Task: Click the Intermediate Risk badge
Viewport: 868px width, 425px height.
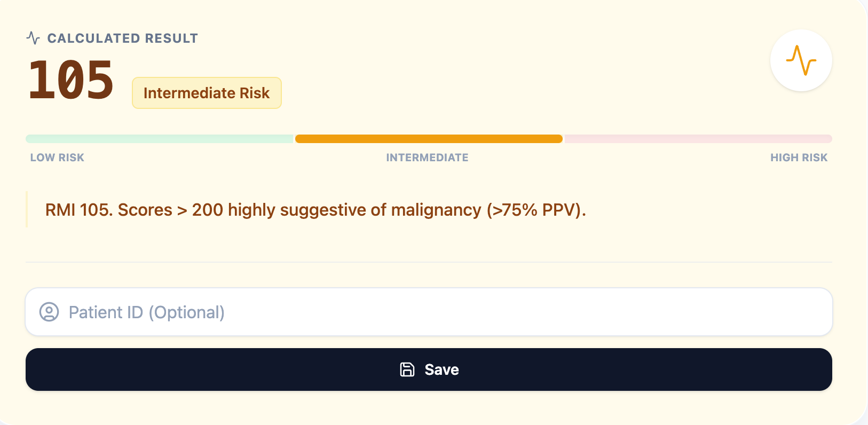Action: tap(207, 93)
